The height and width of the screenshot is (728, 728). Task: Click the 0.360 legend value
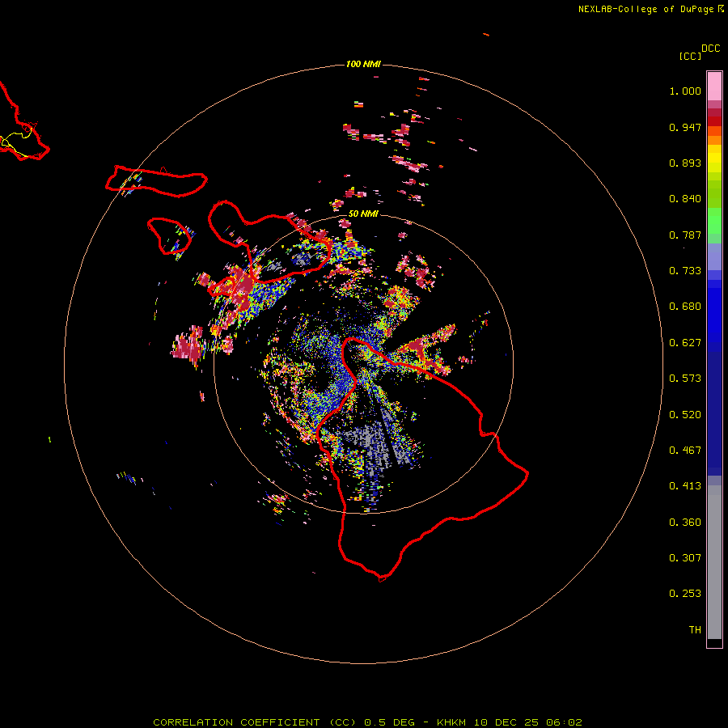tap(685, 523)
